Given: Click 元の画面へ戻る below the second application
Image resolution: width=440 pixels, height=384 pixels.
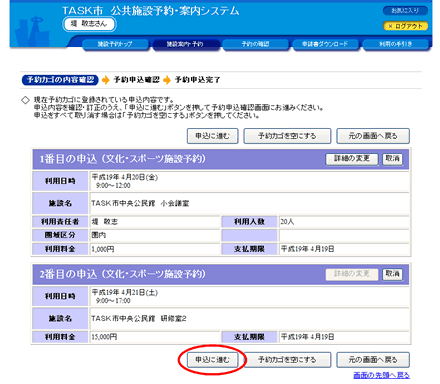Looking at the screenshot, I should (373, 360).
